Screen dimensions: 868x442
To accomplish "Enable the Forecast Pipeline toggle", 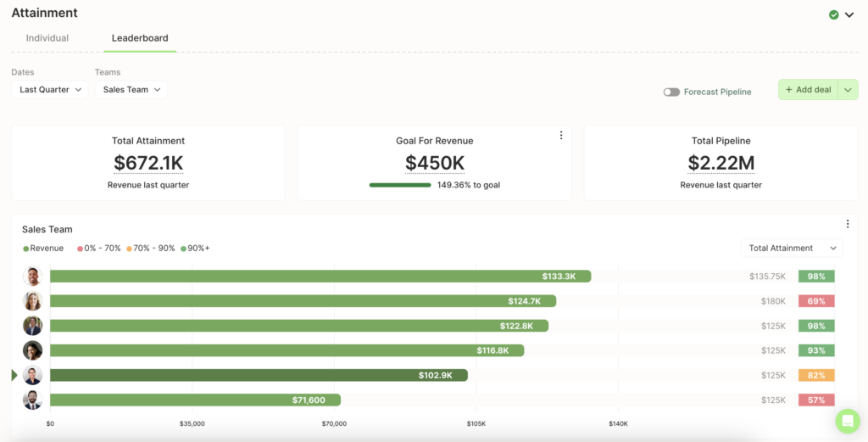I will click(671, 92).
